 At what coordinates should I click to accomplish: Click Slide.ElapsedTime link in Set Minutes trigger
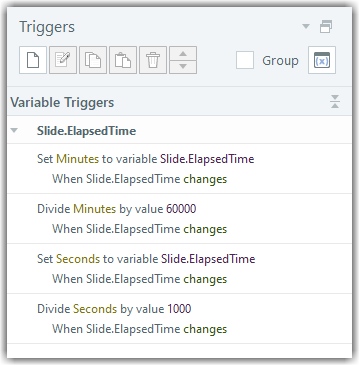(207, 159)
